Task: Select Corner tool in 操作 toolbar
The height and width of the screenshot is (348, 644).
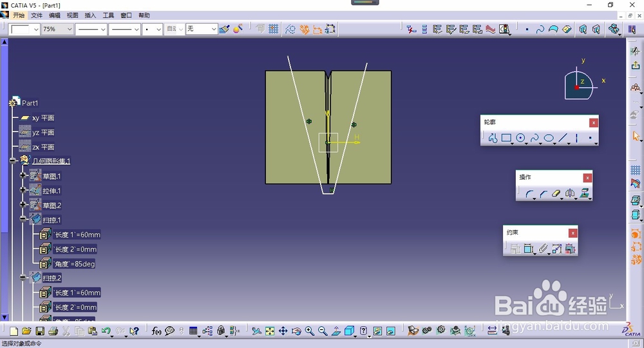Action: click(x=529, y=193)
